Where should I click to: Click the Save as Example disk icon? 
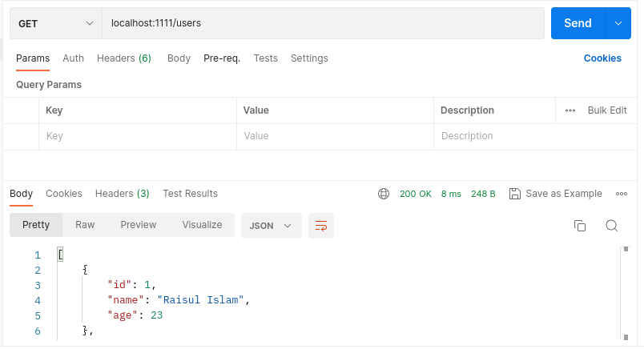[515, 194]
